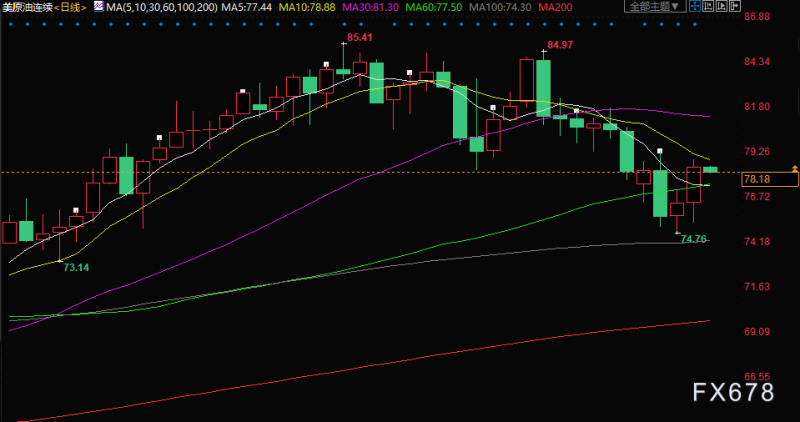Select the white MA5:77.44 label
Viewport: 800px width, 422px height.
tap(247, 7)
